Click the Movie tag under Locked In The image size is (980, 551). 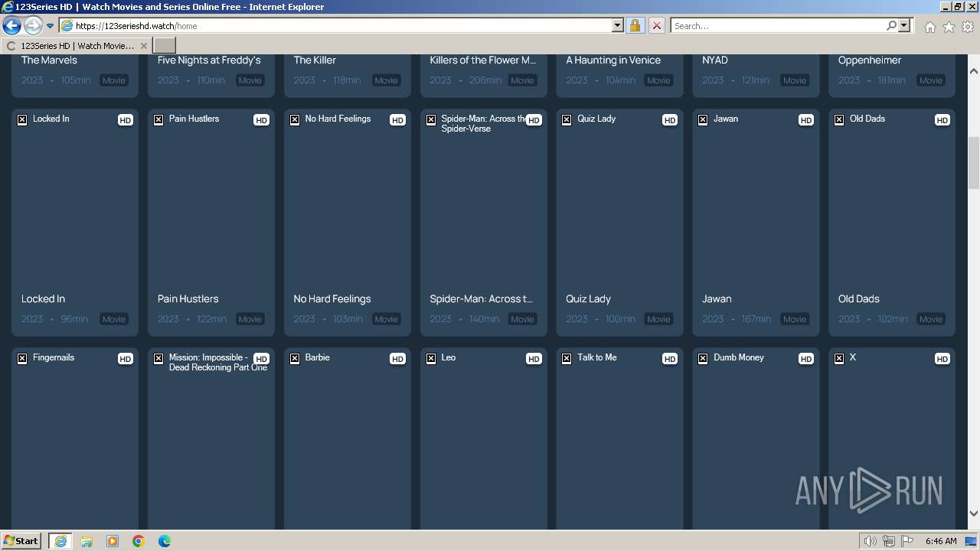(x=114, y=319)
